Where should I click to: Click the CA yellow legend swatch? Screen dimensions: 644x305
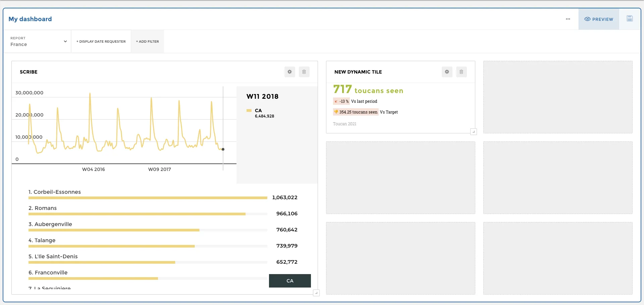(x=249, y=111)
